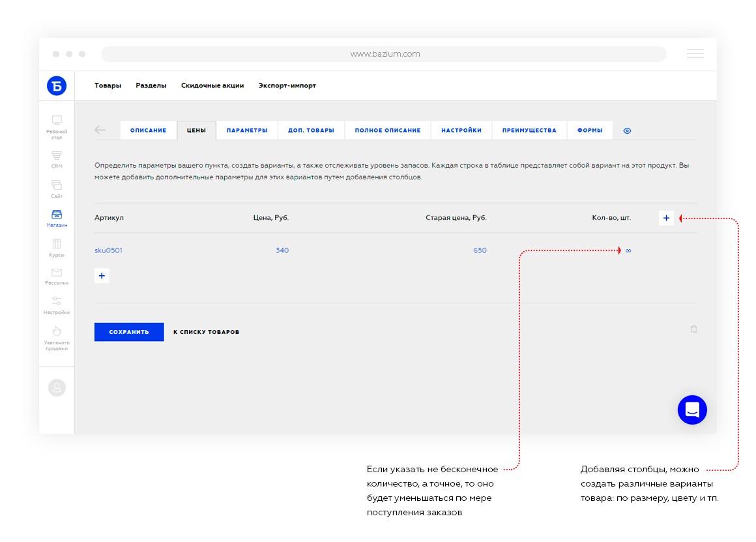This screenshot has width=756, height=542.
Task: Click the СОХРАНИТЬ button
Action: (129, 332)
